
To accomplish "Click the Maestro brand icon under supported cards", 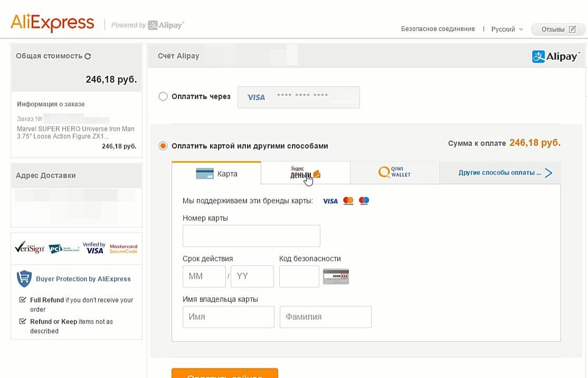I will pyautogui.click(x=364, y=201).
